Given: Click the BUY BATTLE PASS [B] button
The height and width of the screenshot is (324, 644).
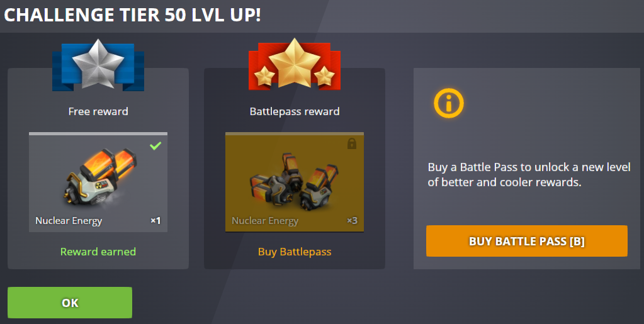Looking at the screenshot, I should point(526,241).
